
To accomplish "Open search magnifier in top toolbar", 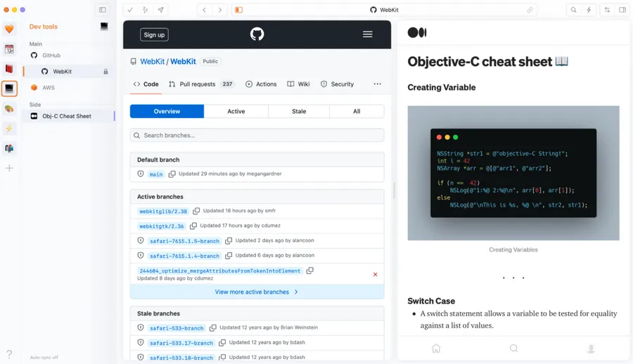I will click(x=573, y=10).
